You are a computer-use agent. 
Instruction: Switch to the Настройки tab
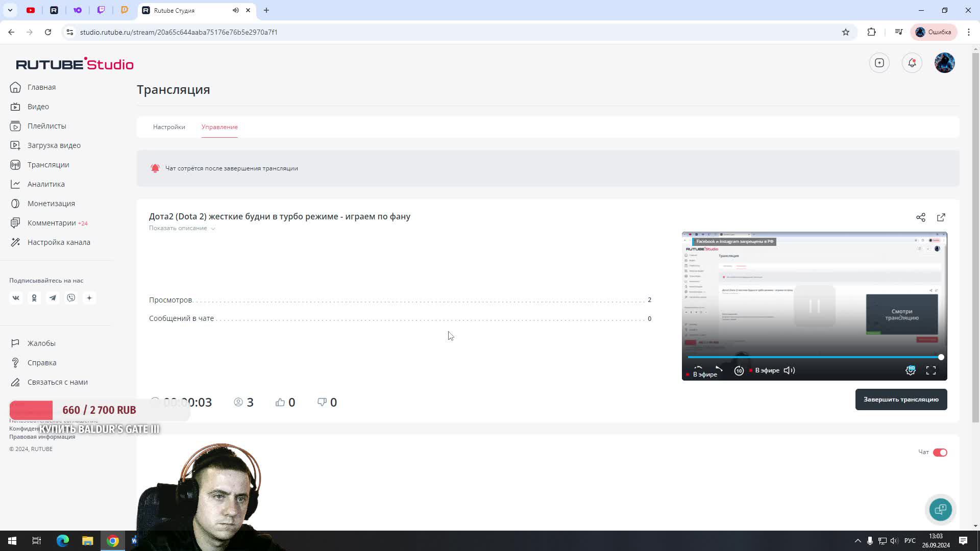169,127
